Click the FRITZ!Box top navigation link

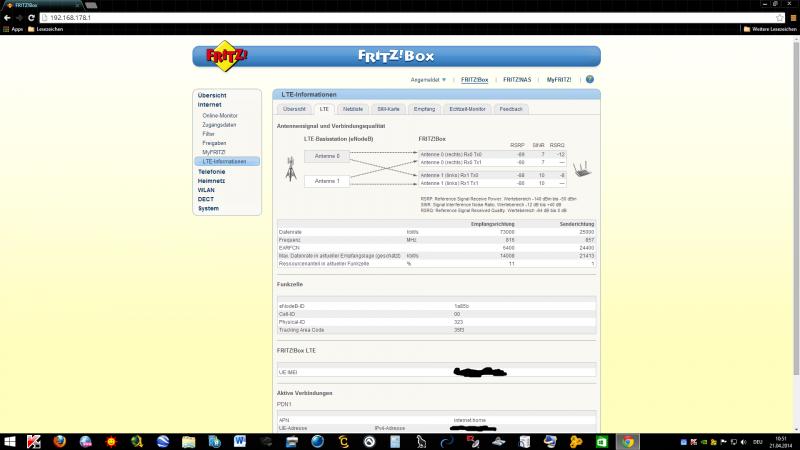[x=474, y=80]
